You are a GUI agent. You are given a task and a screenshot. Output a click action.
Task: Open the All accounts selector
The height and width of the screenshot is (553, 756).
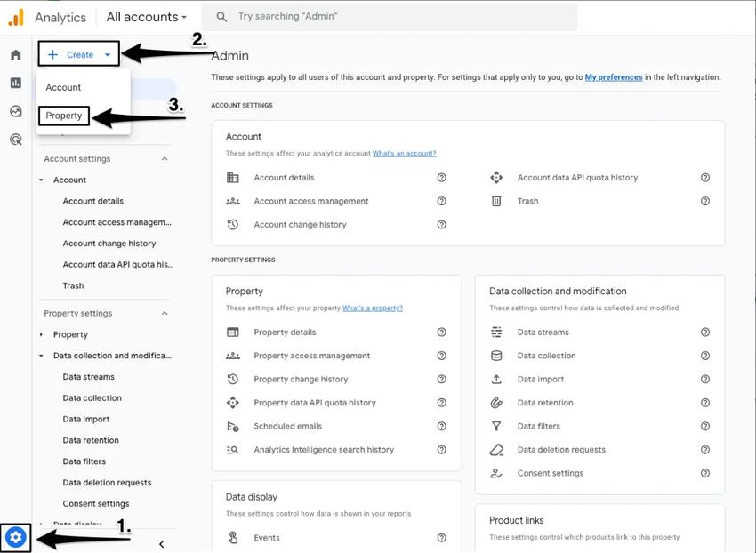click(146, 17)
